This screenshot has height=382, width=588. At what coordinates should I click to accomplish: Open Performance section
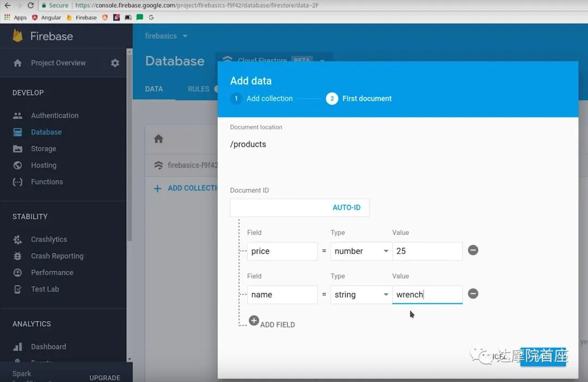pos(52,273)
